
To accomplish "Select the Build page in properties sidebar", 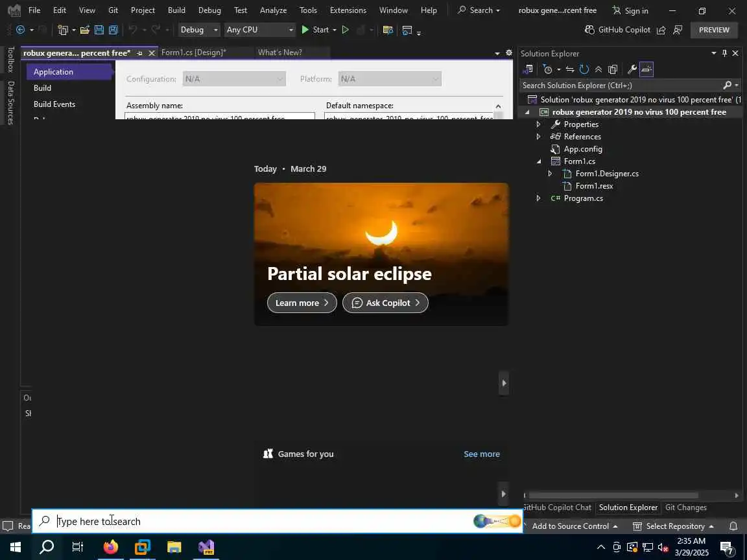I will 42,88.
